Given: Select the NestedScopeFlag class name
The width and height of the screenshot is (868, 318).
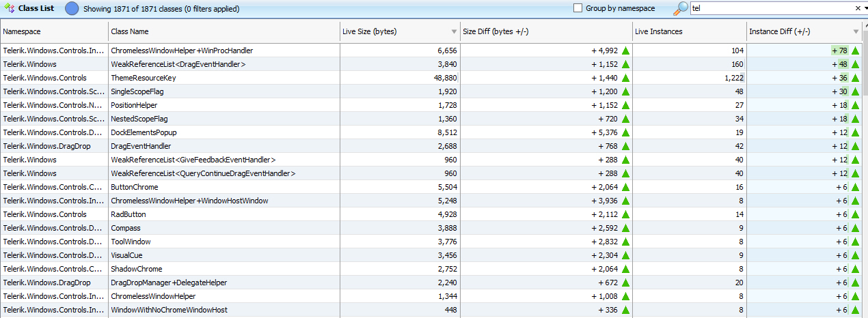Looking at the screenshot, I should pos(139,119).
